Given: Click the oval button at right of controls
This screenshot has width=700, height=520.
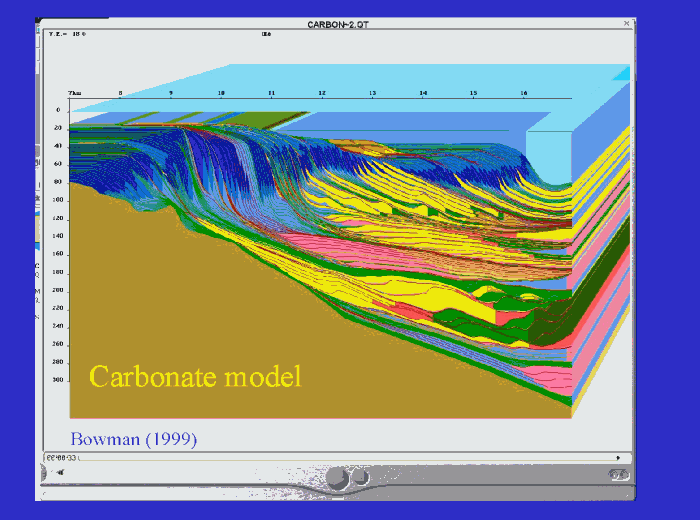Looking at the screenshot, I should click(619, 475).
